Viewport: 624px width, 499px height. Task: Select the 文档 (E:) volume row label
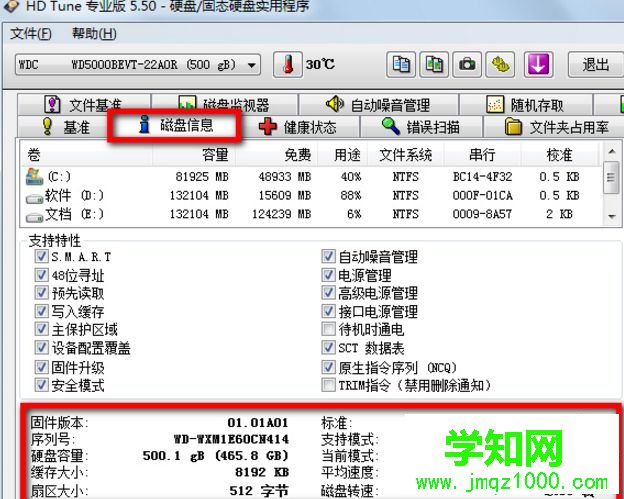coord(74,214)
